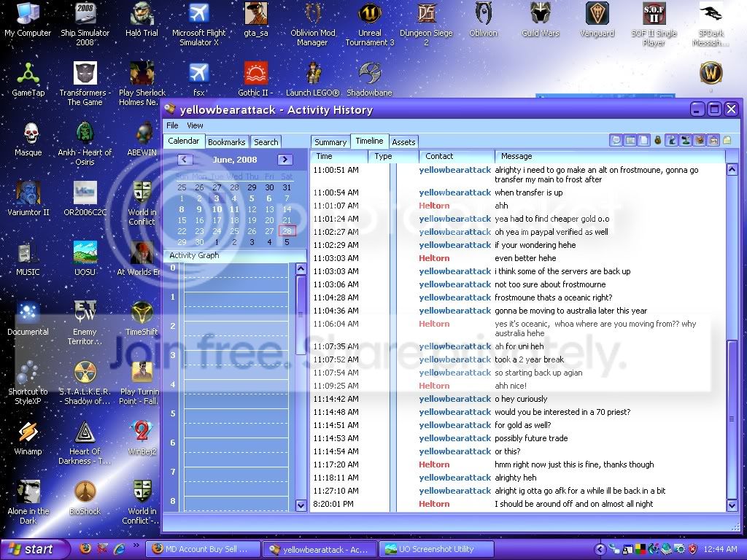Open the View menu
Image resolution: width=747 pixels, height=560 pixels.
pyautogui.click(x=195, y=125)
